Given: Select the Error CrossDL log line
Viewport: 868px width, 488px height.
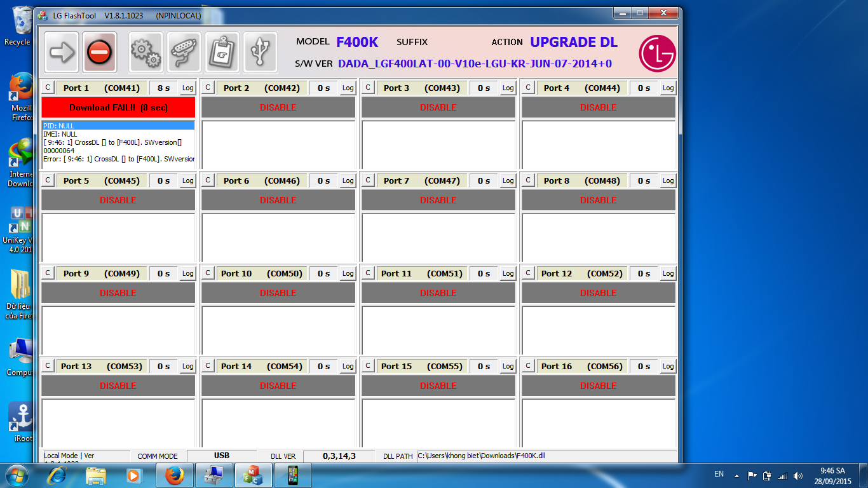Looking at the screenshot, I should click(x=118, y=159).
